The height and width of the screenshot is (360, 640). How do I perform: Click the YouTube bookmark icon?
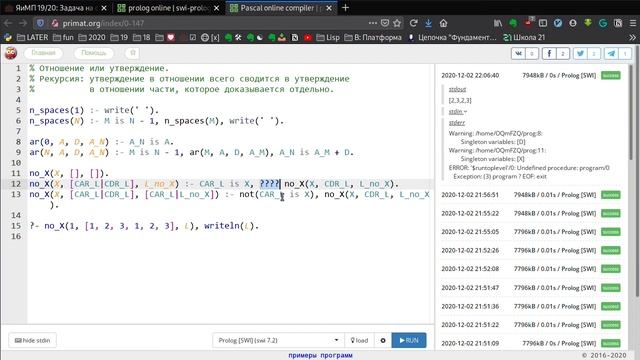point(308,38)
